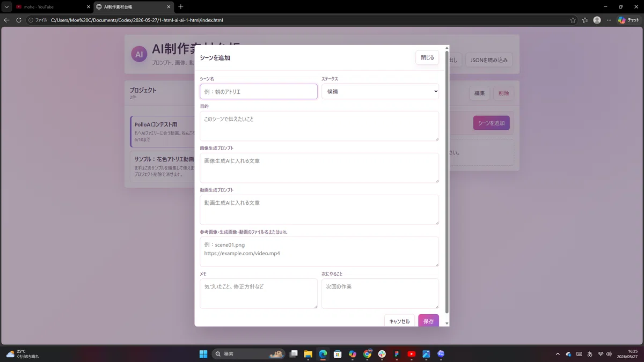Click the シーン名 text field
Screen dimensions: 644x362
259,92
